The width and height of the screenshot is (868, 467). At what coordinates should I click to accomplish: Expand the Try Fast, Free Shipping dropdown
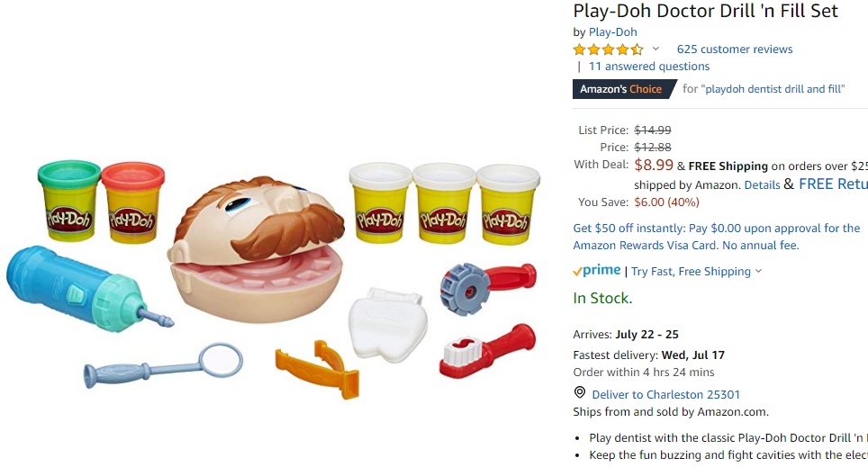(x=696, y=271)
